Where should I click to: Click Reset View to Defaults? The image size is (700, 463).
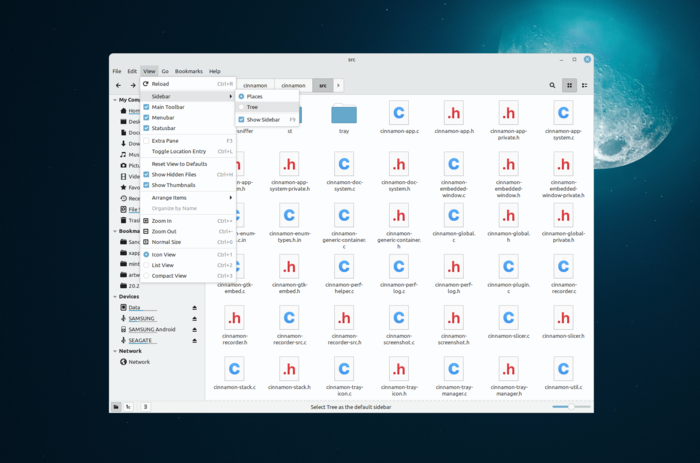[x=179, y=163]
